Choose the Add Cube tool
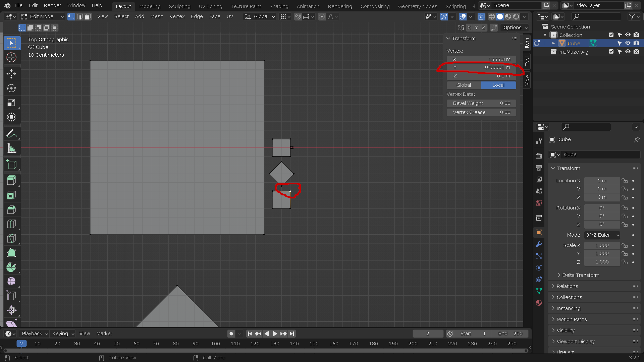 [11, 164]
